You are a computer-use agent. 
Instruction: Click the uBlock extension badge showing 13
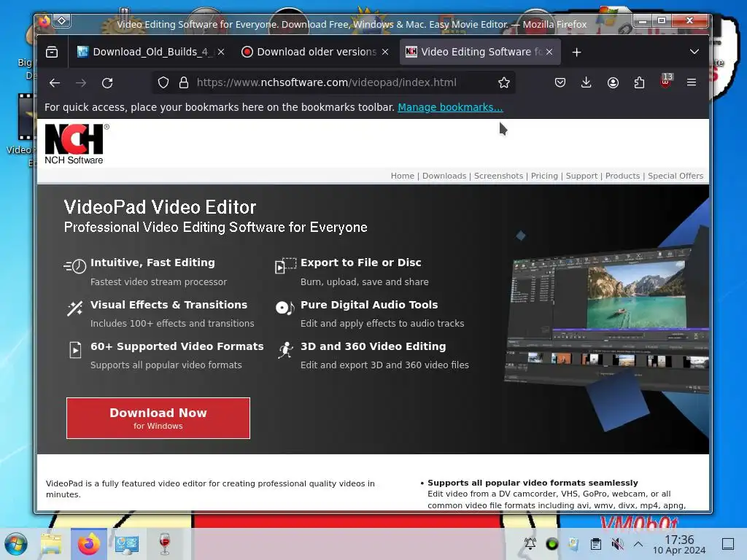coord(666,80)
